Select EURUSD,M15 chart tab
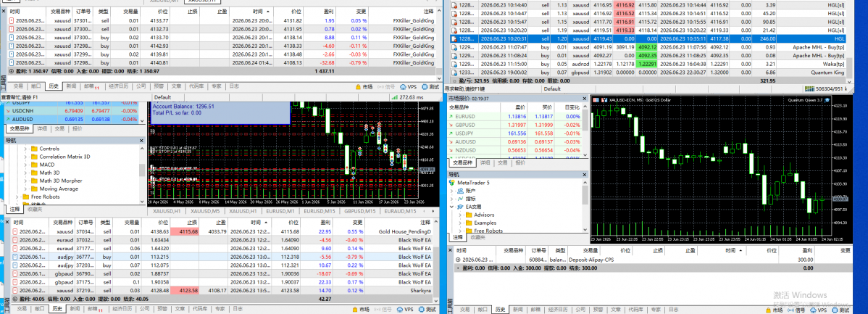The image size is (868, 314). pyautogui.click(x=320, y=211)
